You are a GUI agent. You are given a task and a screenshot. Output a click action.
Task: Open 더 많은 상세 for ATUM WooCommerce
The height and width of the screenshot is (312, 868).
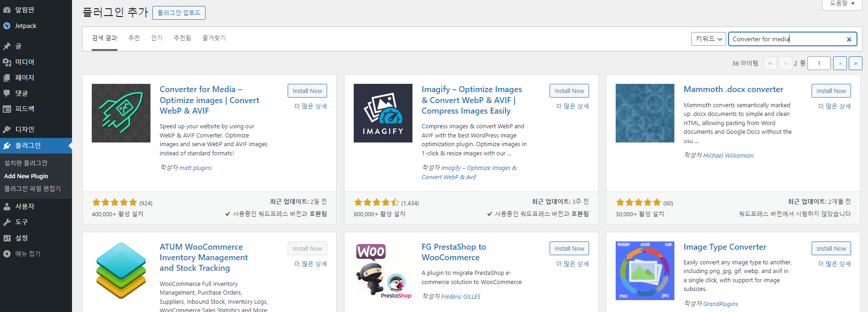tap(311, 264)
